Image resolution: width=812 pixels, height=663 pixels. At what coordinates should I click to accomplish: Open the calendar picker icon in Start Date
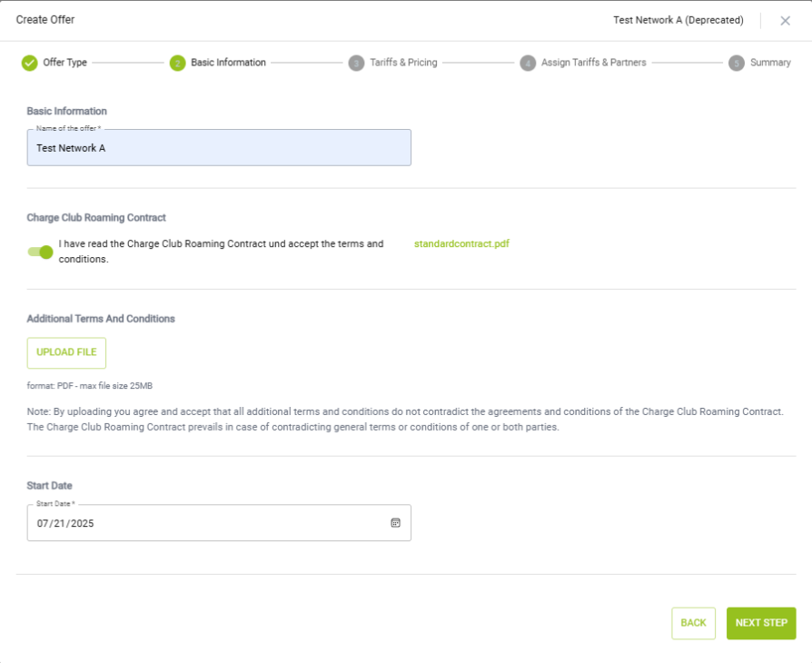coord(396,522)
